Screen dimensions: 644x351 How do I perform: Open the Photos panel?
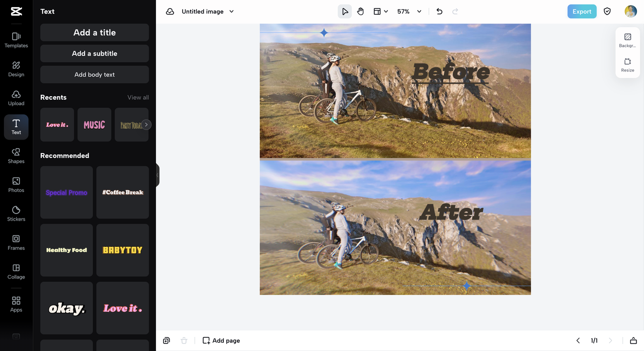pos(16,185)
